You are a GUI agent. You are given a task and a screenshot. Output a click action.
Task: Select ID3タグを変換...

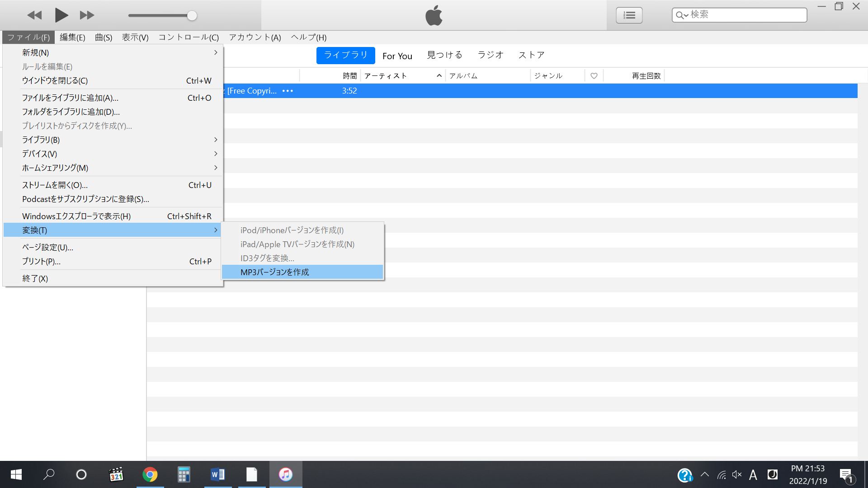(302, 258)
